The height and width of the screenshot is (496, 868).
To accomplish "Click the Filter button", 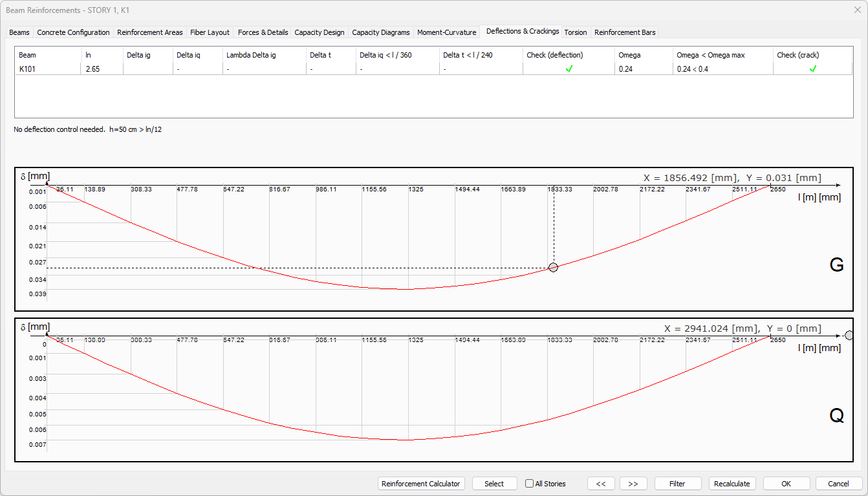I will coord(677,484).
